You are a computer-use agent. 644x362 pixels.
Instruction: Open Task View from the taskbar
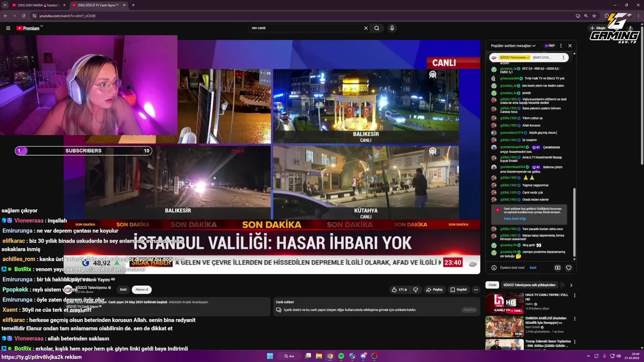pyautogui.click(x=308, y=356)
